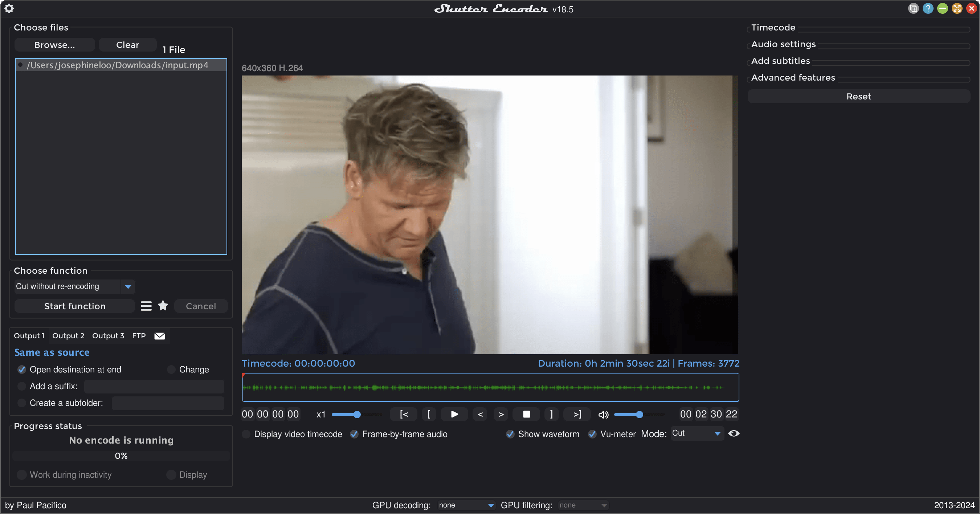Click the in-point hours field

pyautogui.click(x=247, y=414)
